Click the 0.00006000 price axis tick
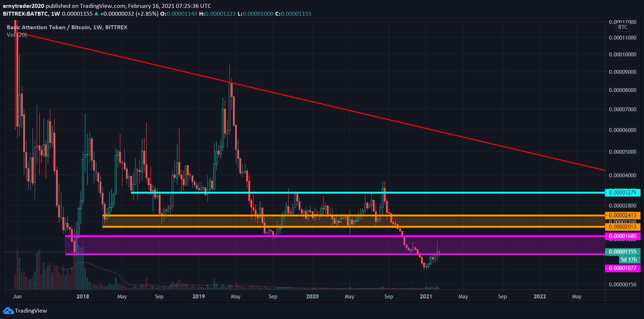The width and height of the screenshot is (644, 319). click(623, 130)
